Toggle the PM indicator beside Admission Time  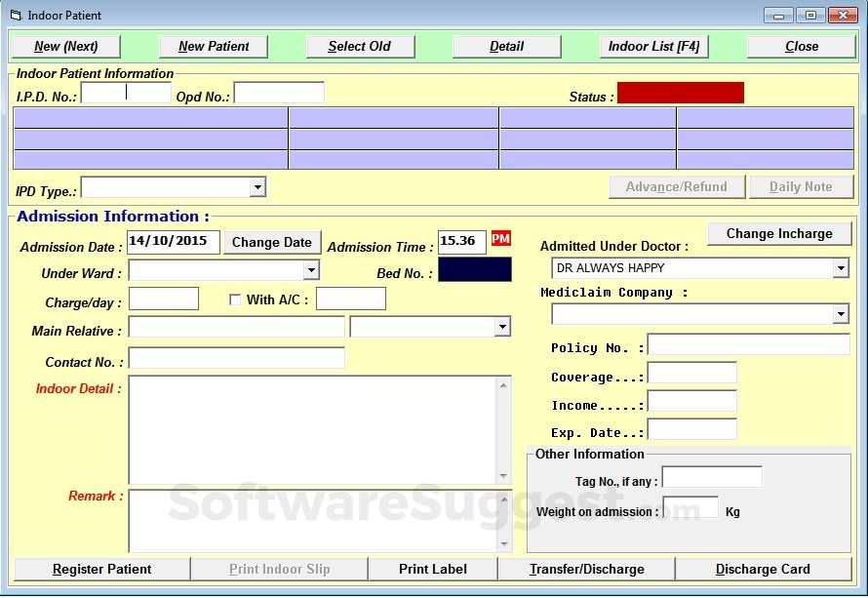pos(500,238)
